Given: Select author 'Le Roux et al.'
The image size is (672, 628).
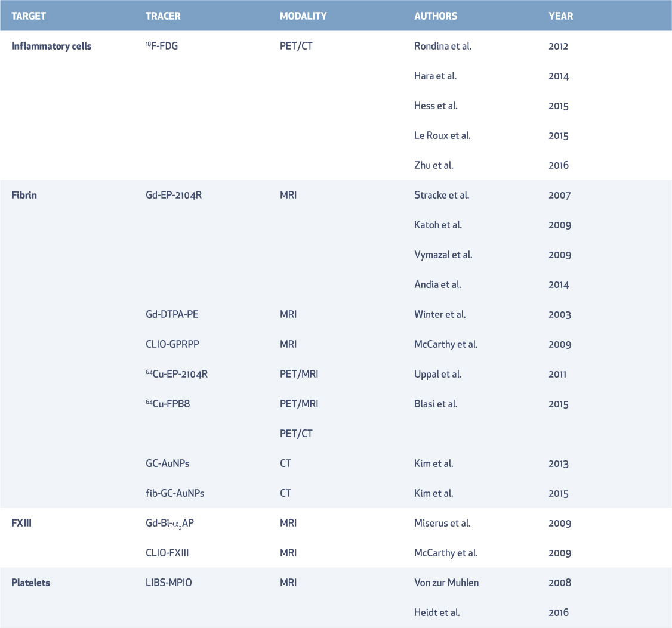Looking at the screenshot, I should pyautogui.click(x=442, y=135).
